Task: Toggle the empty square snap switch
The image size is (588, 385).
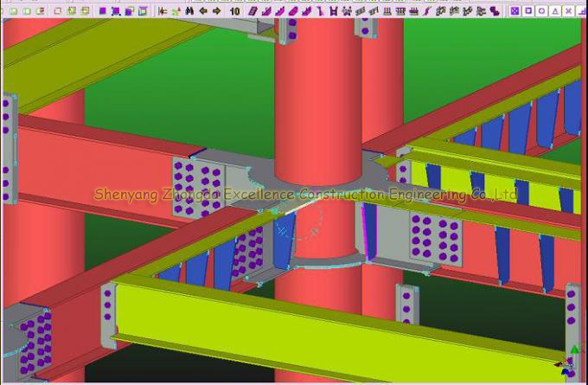Action: click(528, 11)
